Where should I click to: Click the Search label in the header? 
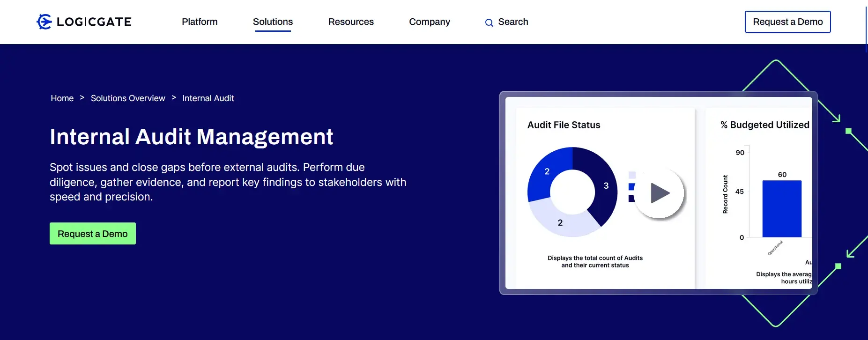[513, 22]
